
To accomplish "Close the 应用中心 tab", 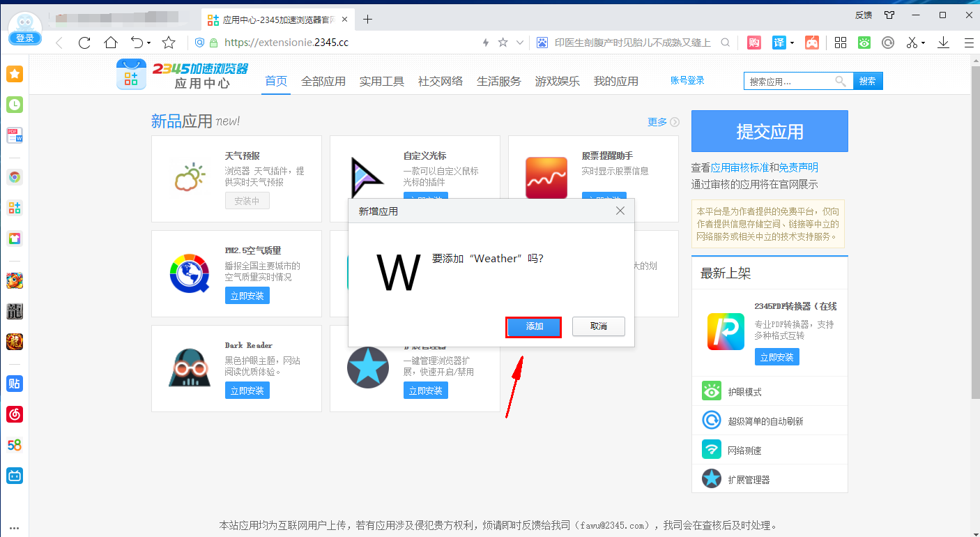I will 344,19.
